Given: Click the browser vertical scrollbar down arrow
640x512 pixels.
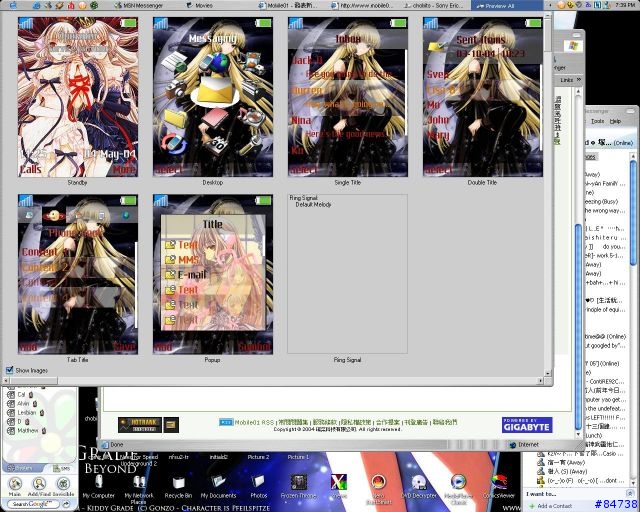Looking at the screenshot, I should click(578, 434).
